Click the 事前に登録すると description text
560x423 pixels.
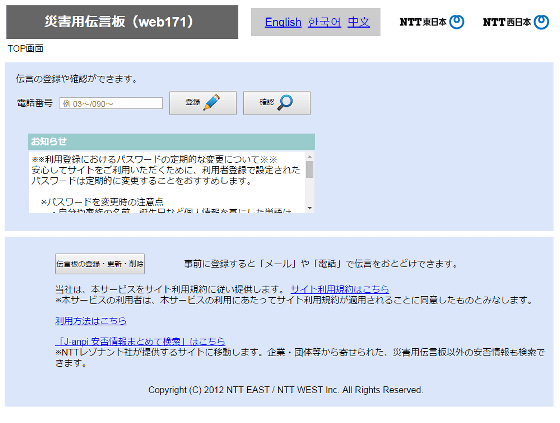coord(320,264)
